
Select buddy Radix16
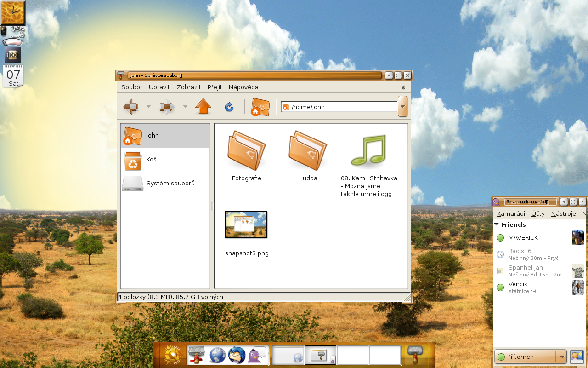coord(540,254)
